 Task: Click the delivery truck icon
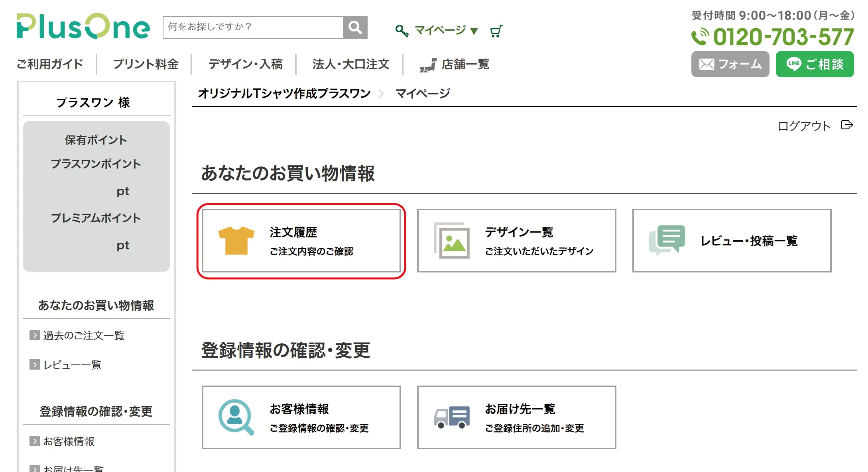point(452,417)
